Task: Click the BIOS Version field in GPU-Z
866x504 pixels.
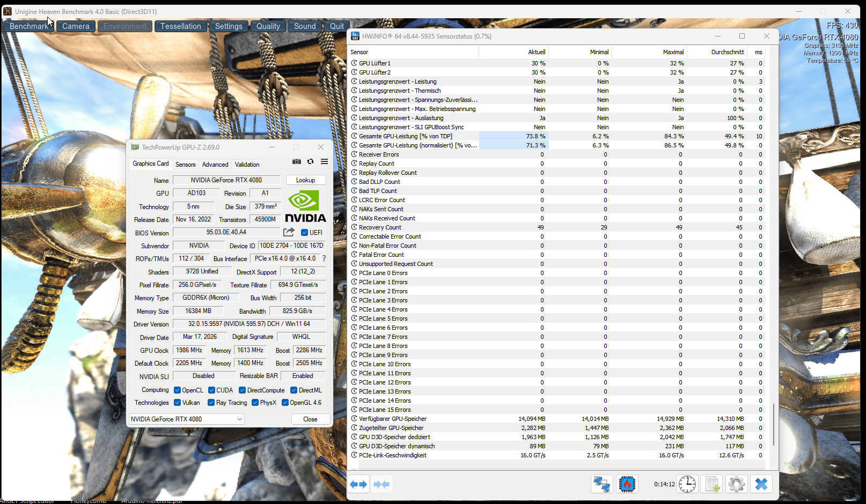Action: pyautogui.click(x=226, y=232)
